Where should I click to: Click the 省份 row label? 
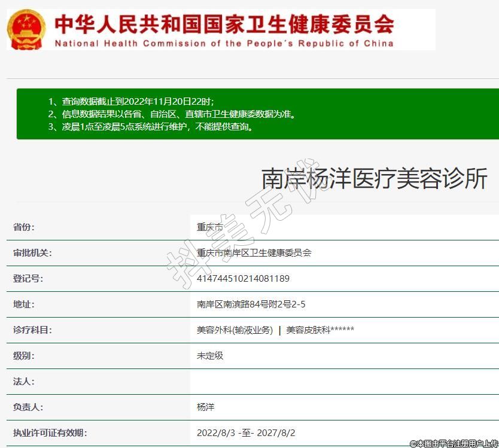click(24, 227)
